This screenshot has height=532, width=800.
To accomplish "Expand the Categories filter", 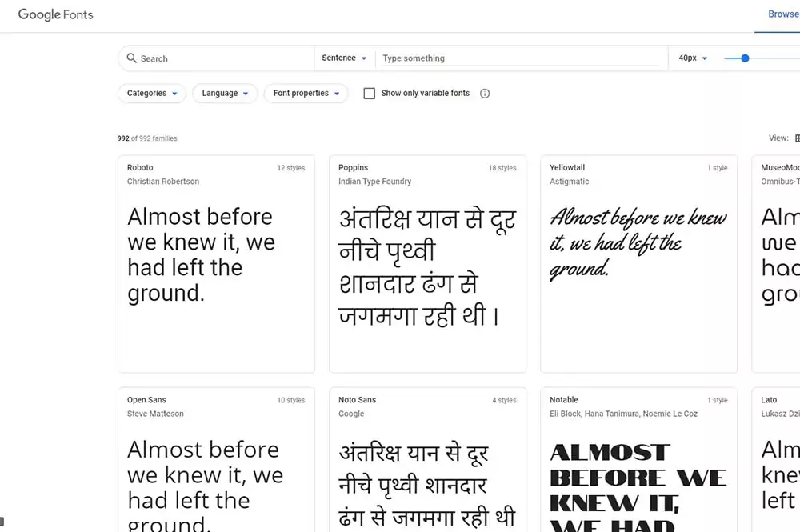I will pyautogui.click(x=152, y=94).
